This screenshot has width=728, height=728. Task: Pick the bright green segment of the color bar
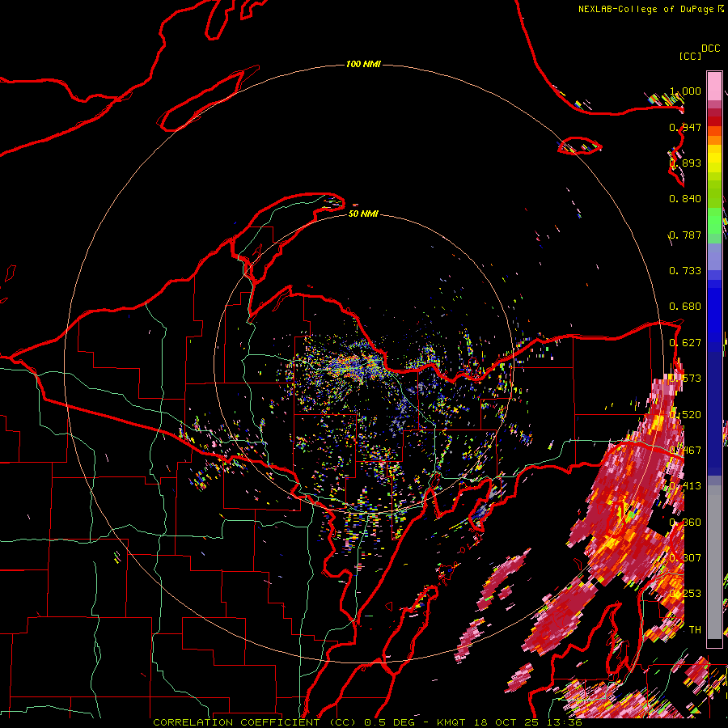coord(714,221)
